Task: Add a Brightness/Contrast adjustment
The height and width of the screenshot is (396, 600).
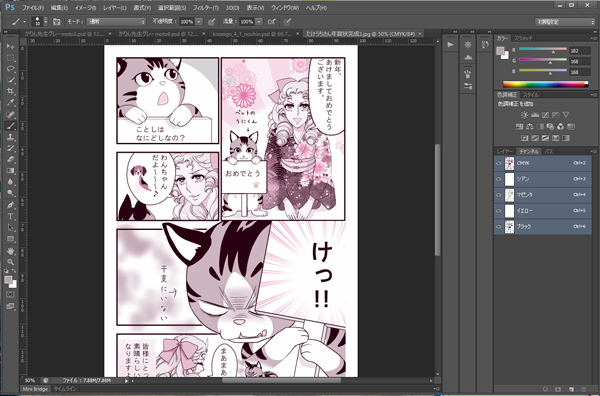Action: click(524, 115)
